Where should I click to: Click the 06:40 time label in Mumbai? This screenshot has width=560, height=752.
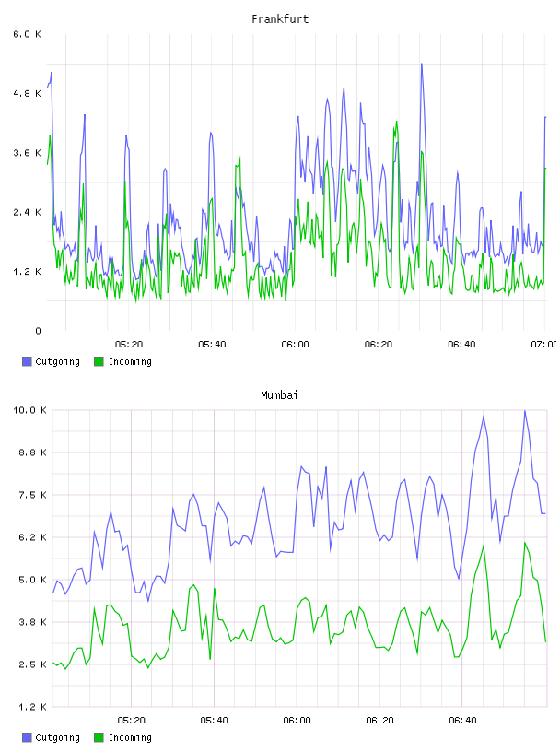(462, 721)
